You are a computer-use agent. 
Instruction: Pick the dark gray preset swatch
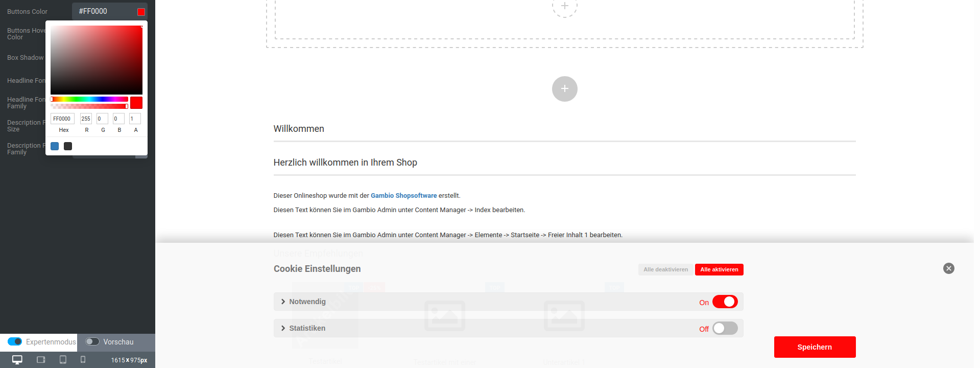coord(68,146)
